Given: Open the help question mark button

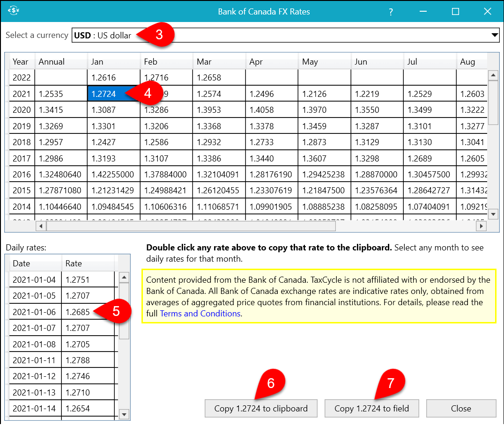Looking at the screenshot, I should pos(391,12).
